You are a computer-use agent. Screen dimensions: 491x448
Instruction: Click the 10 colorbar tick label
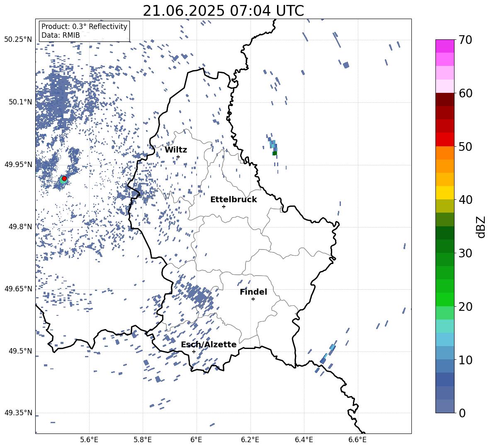tap(465, 360)
